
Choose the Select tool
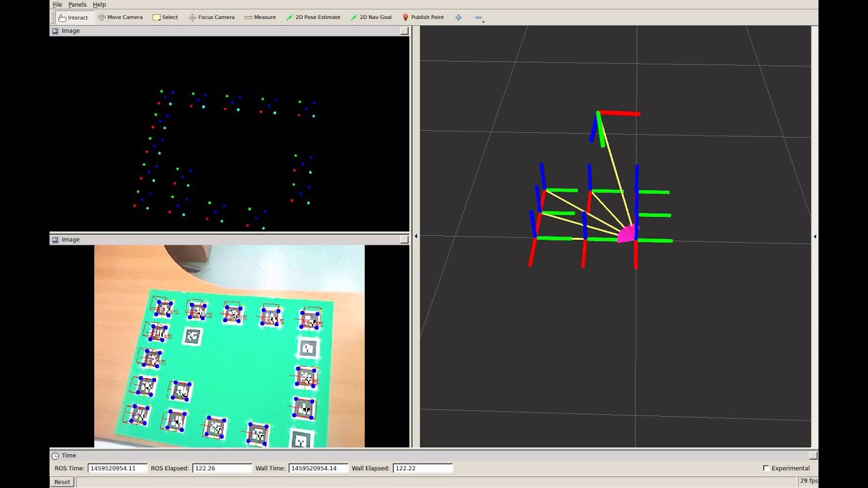tap(165, 18)
